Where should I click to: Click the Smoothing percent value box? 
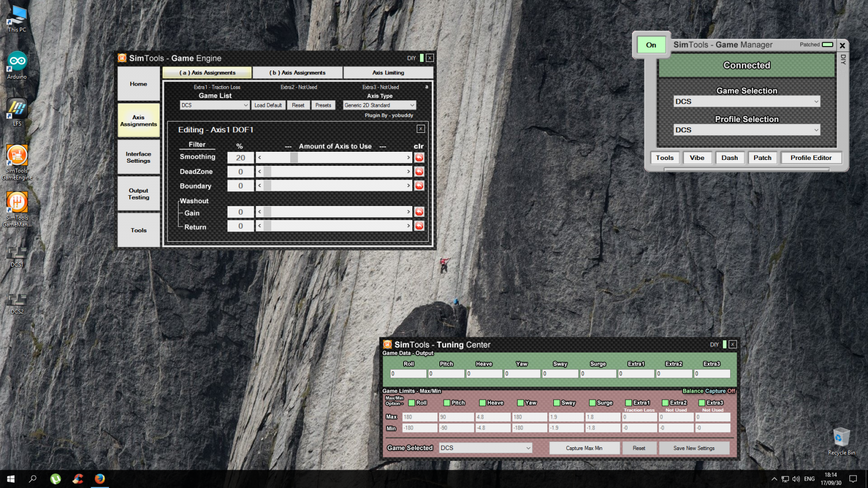[x=240, y=157]
